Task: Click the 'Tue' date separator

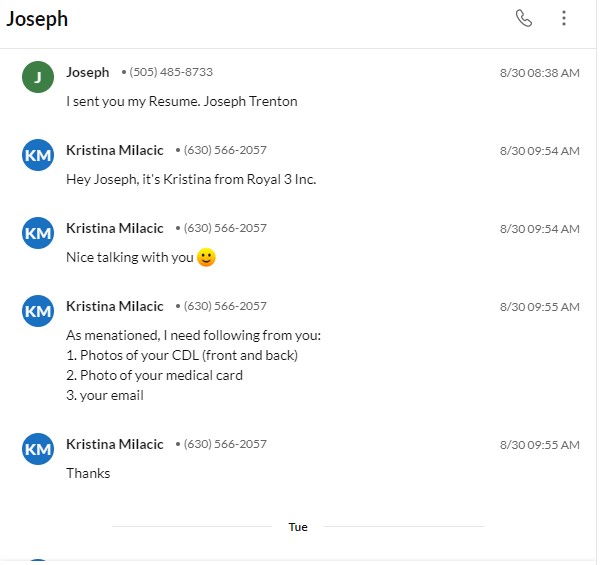Action: (x=298, y=527)
